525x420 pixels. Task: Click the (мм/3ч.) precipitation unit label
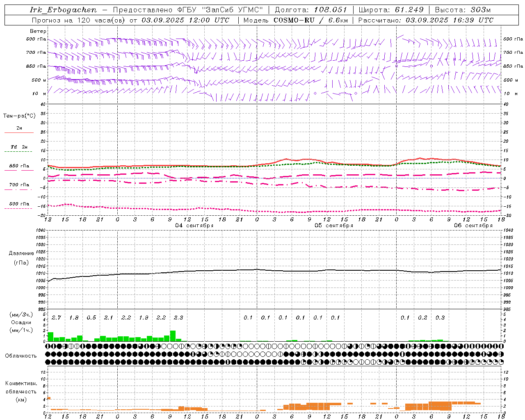[21, 315]
